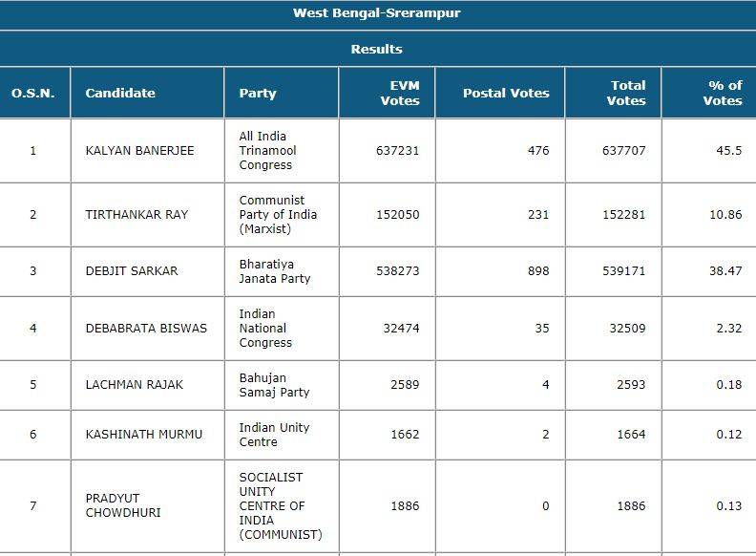The width and height of the screenshot is (756, 556).
Task: Click the Bharatiya Janata Party cell
Action: pos(275,271)
